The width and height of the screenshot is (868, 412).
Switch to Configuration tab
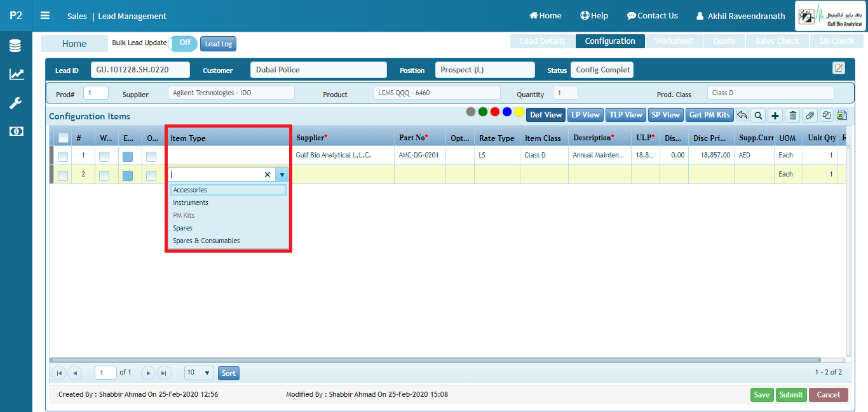[x=610, y=41]
